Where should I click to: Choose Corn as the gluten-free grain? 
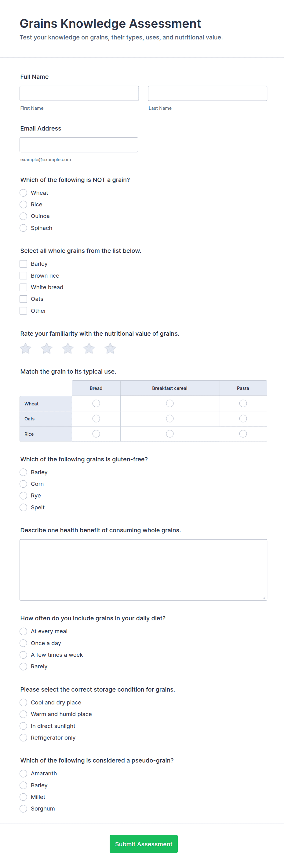point(23,484)
